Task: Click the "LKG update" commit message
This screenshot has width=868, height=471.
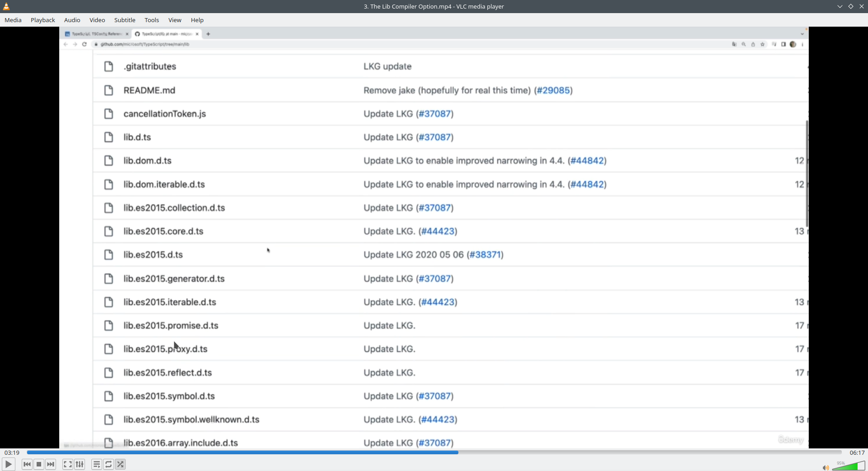Action: (387, 66)
